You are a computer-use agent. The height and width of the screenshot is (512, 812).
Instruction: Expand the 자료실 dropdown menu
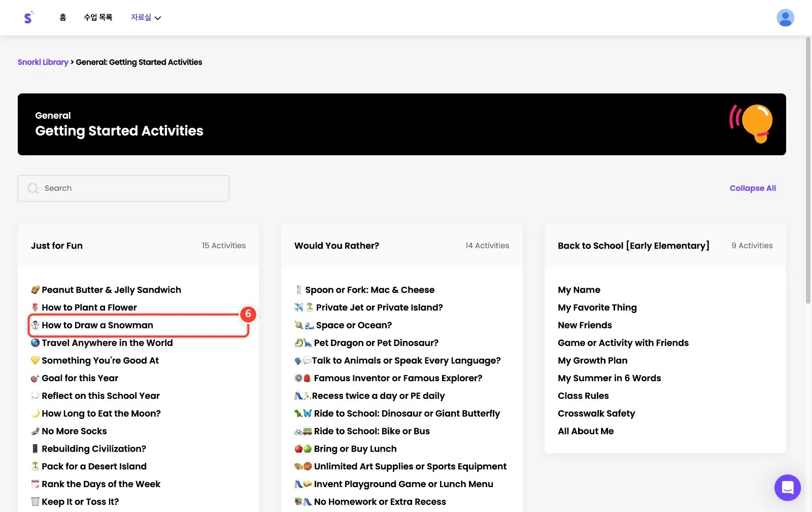click(146, 17)
